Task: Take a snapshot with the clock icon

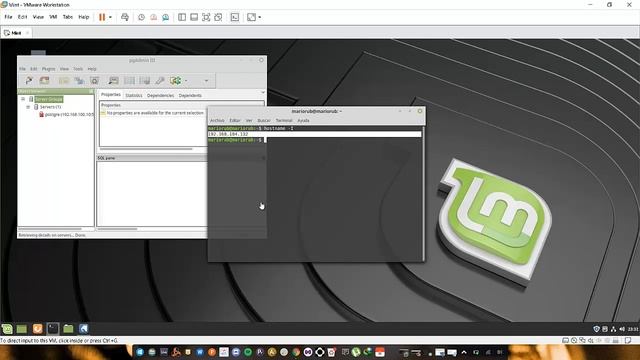Action: pos(141,17)
